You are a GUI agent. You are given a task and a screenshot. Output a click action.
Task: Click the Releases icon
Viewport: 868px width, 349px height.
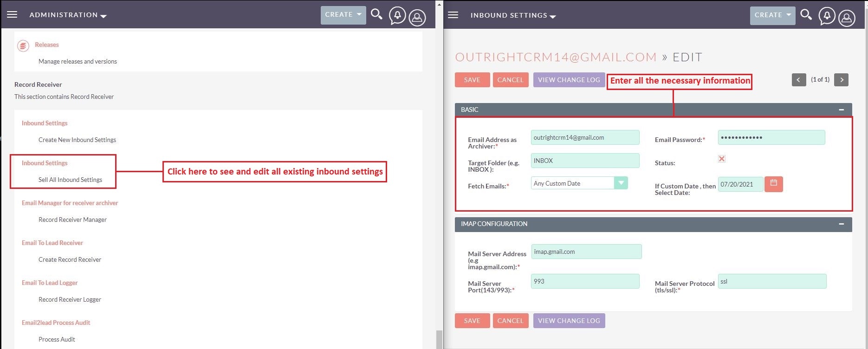click(x=23, y=46)
